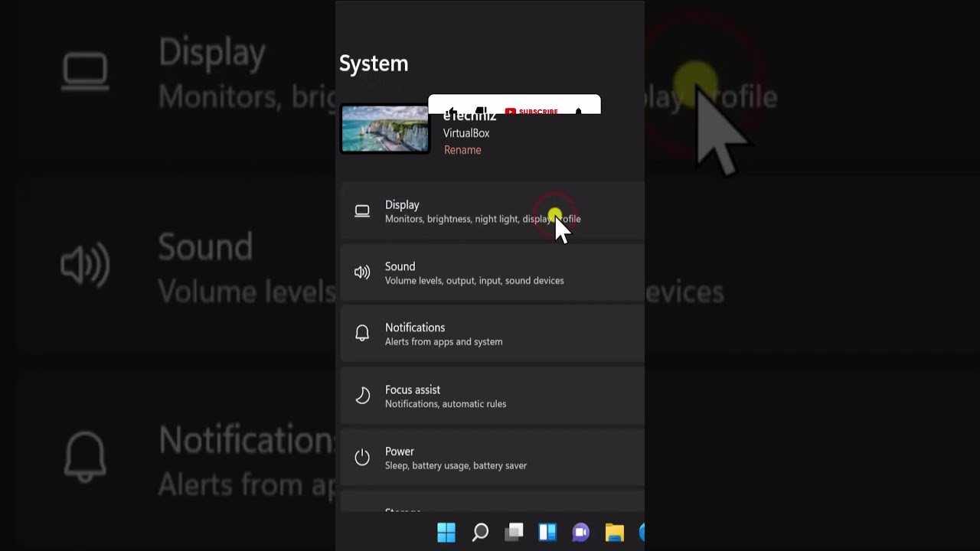Viewport: 980px width, 551px height.
Task: Open taskbar Search
Action: (480, 532)
